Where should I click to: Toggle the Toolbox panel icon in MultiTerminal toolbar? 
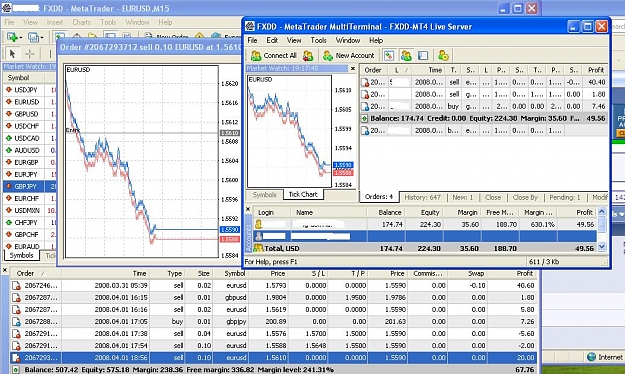(423, 55)
